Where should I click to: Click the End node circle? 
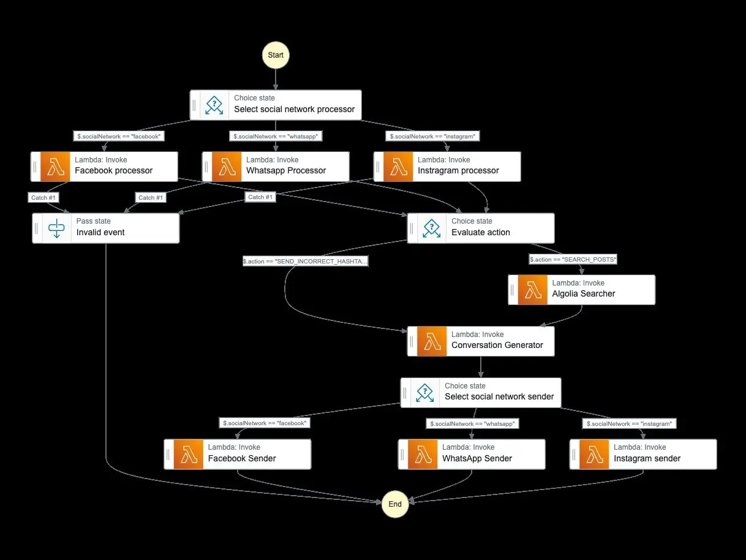coord(395,504)
